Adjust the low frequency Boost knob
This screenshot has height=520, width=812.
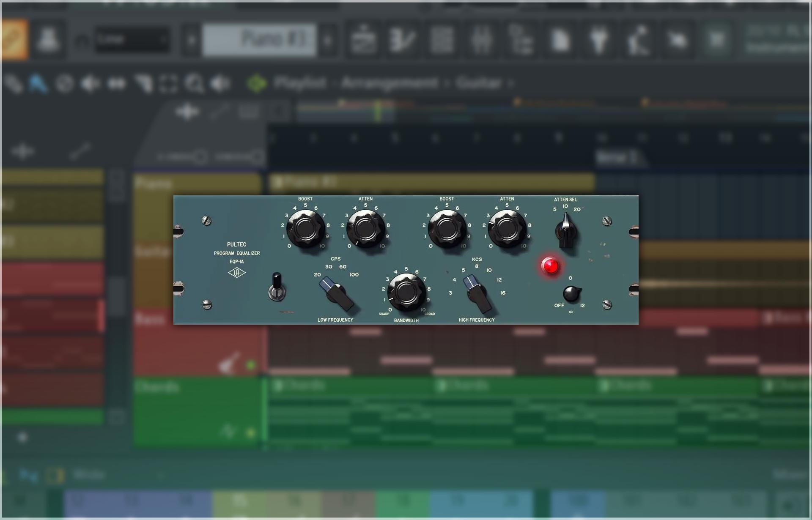(305, 229)
